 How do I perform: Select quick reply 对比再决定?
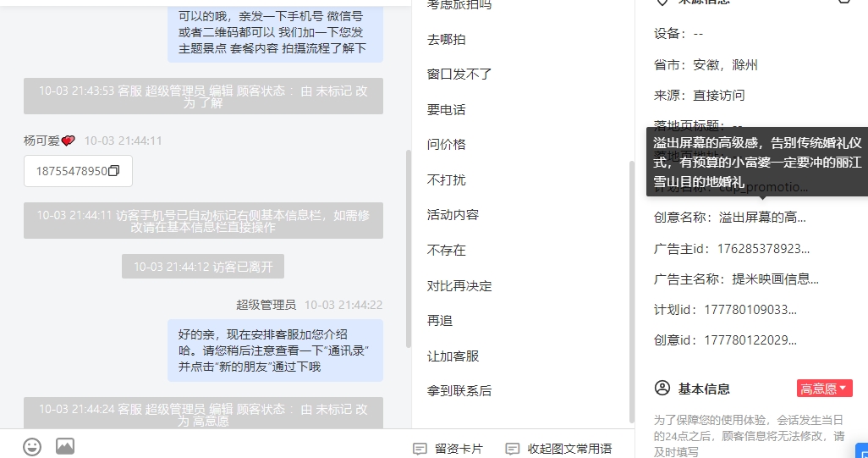[459, 286]
